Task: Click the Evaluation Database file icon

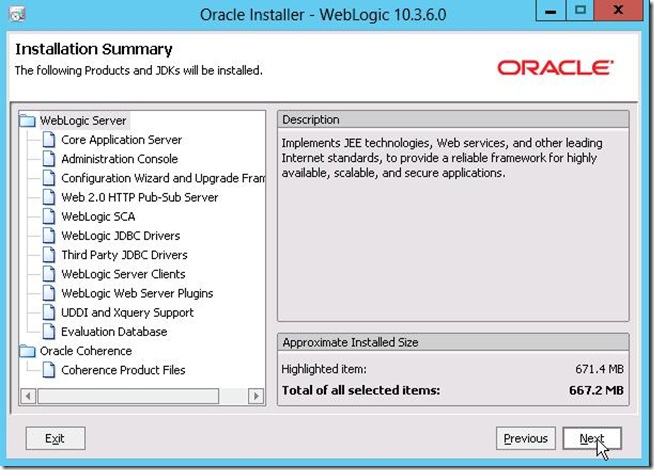Action: pos(49,332)
